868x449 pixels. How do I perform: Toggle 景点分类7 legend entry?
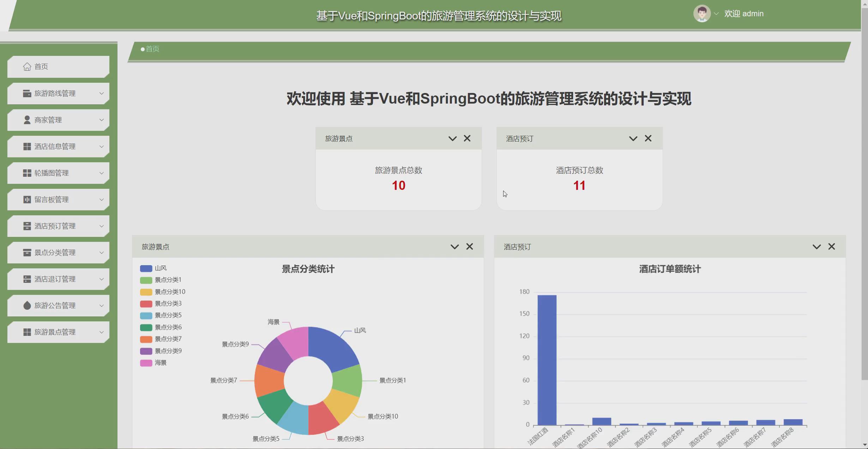point(161,339)
